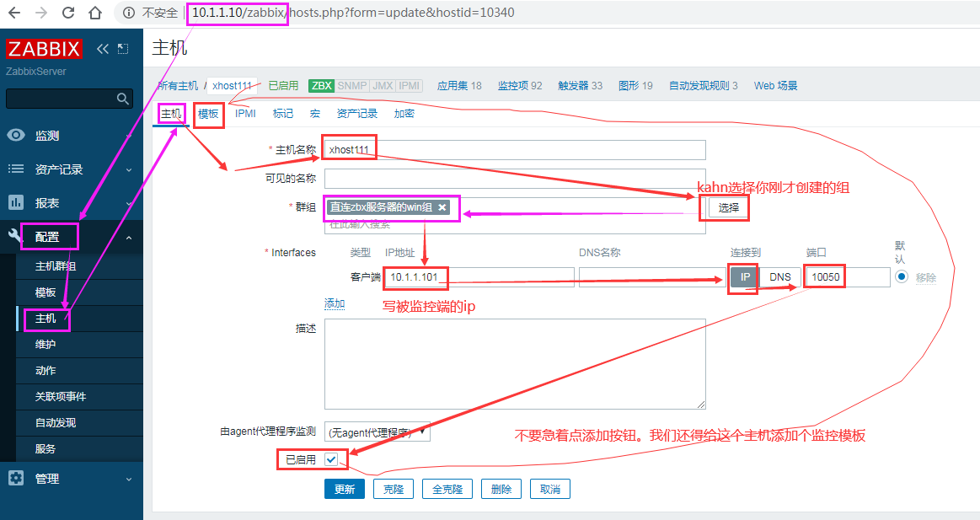The height and width of the screenshot is (520, 980).
Task: Click the list icon for 资产记录
Action: pyautogui.click(x=16, y=169)
